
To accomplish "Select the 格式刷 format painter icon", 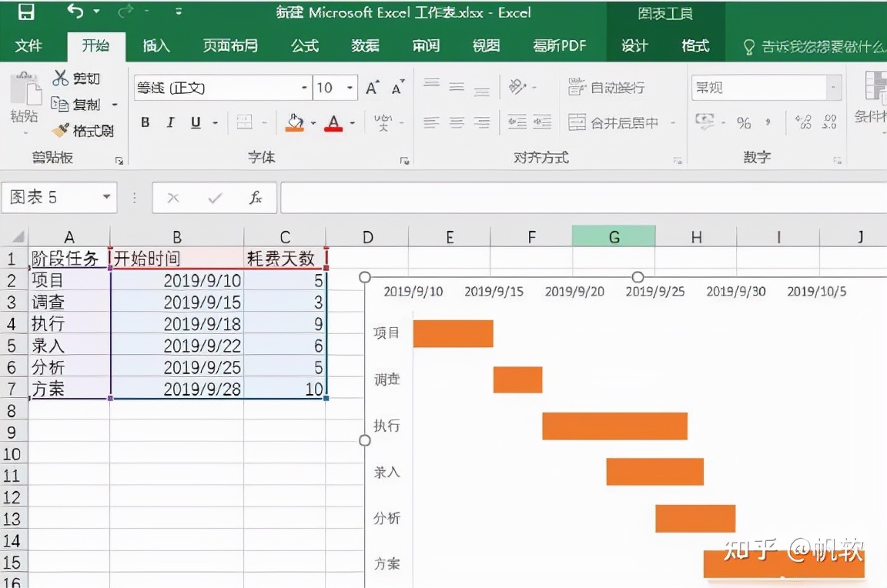I will [x=59, y=129].
